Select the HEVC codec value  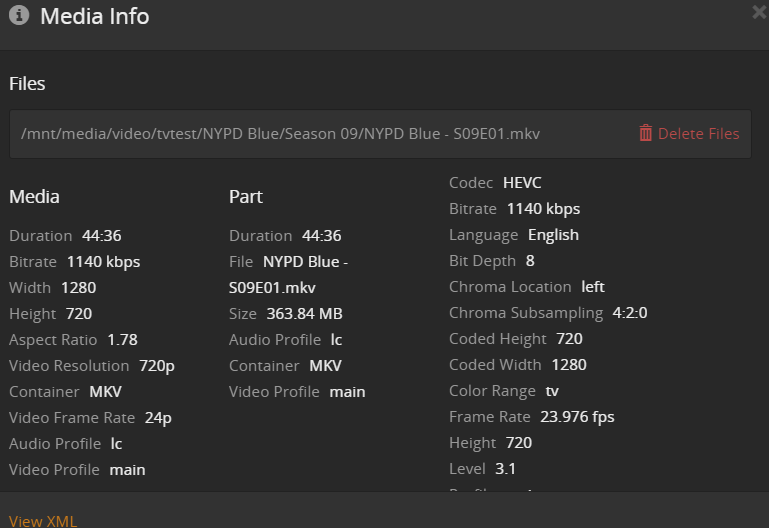(x=522, y=183)
